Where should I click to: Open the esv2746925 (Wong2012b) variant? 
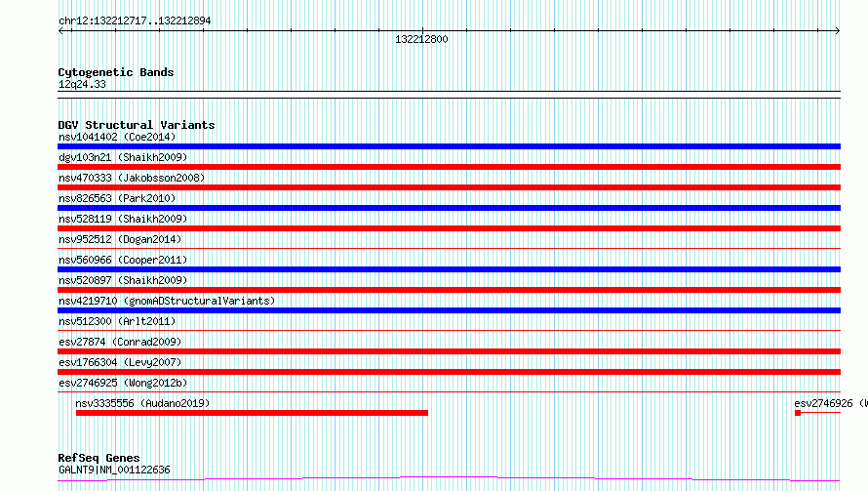pos(123,383)
